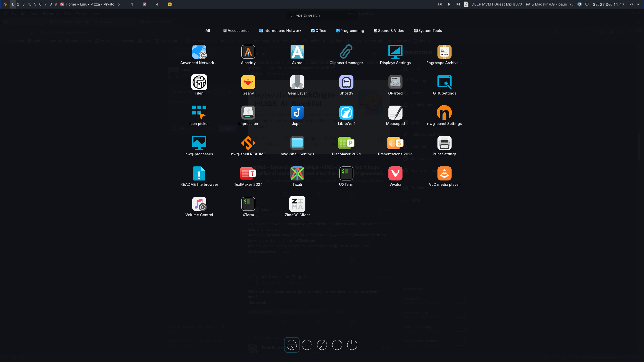Filter apps by System Tools
644x362 pixels.
coord(428,31)
